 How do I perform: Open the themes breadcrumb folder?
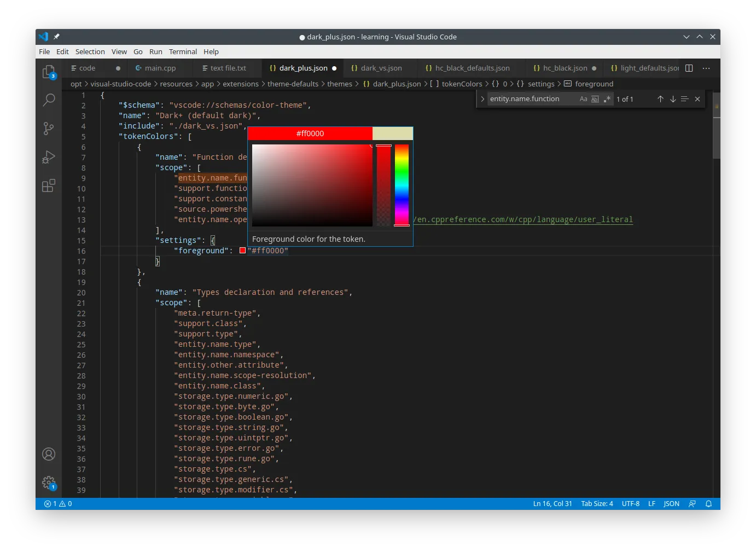click(x=340, y=84)
